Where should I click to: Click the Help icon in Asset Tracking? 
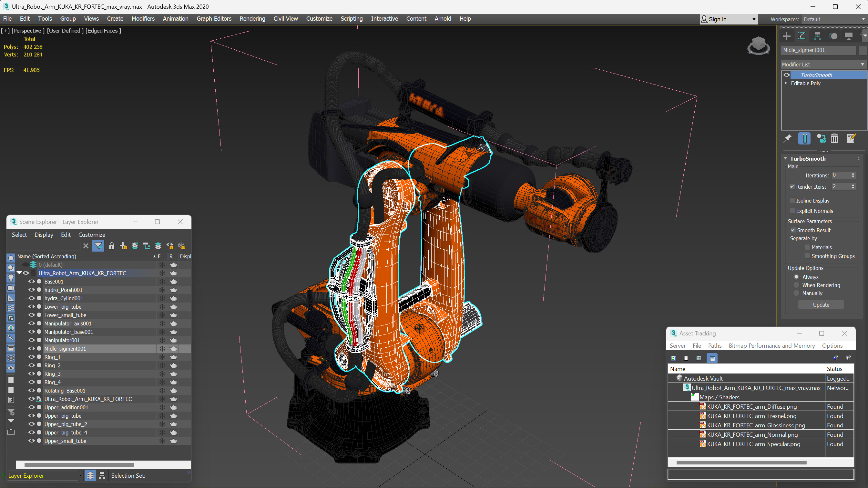pos(836,358)
